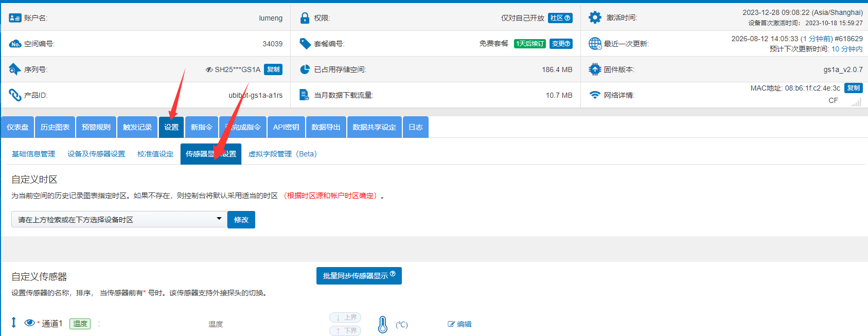Screen dimensions: 868x336
Task: Click the account name user card icon
Action: pos(15,18)
